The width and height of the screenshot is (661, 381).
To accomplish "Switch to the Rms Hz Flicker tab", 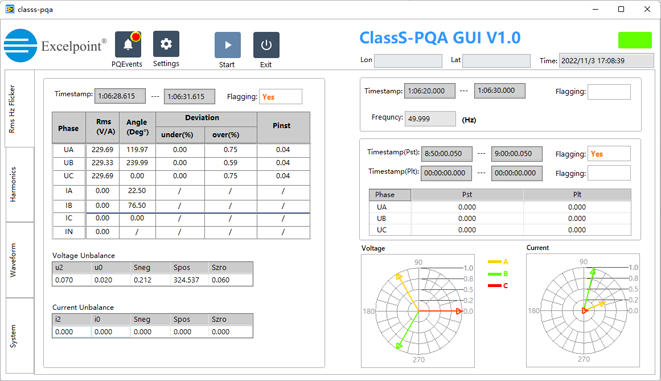I will coord(19,109).
